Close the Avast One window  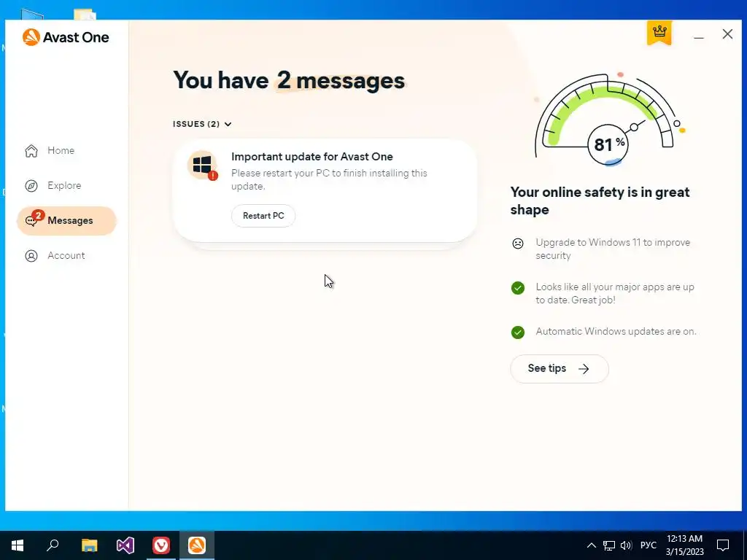727,34
